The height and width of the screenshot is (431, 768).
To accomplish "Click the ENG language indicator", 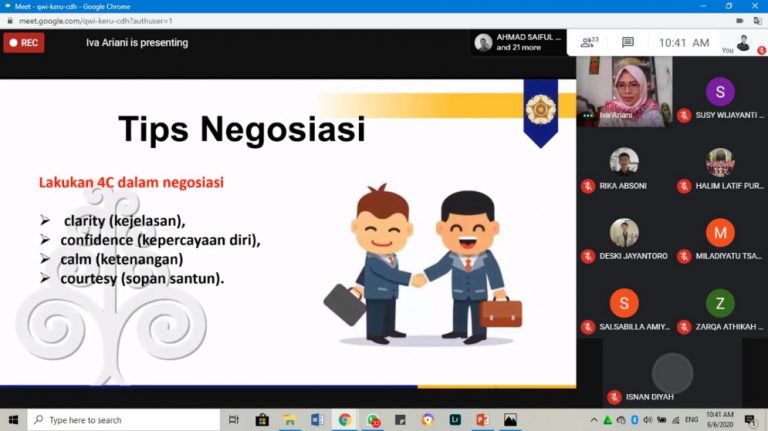I will click(x=692, y=420).
